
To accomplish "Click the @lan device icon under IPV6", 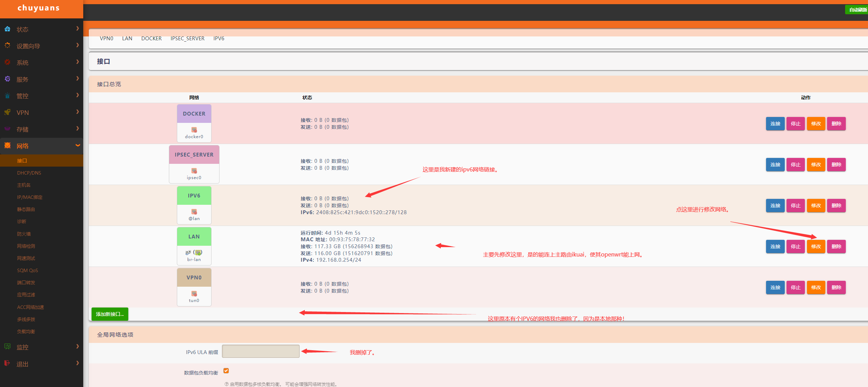I will pyautogui.click(x=194, y=212).
